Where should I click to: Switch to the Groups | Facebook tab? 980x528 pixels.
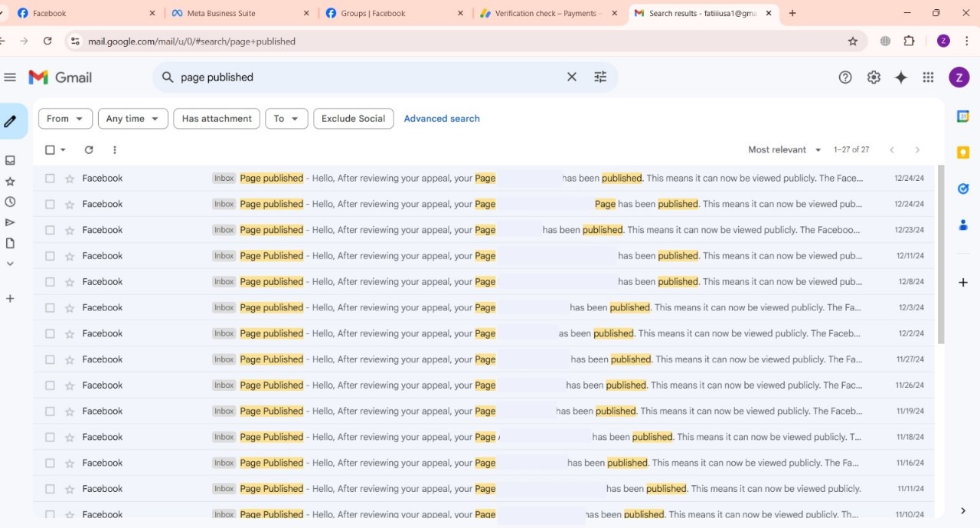click(394, 13)
